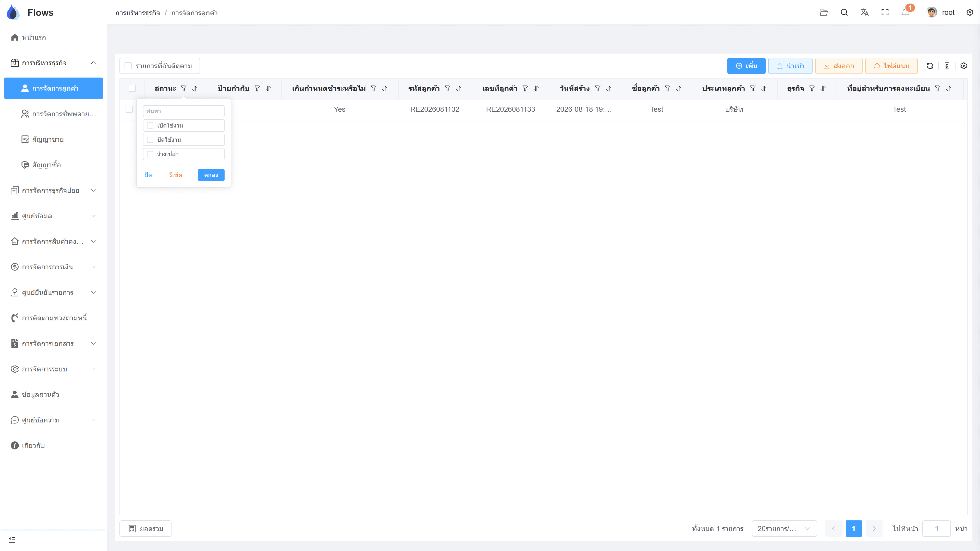Expand การจัดการการเงิน menu
Viewport: 980px width, 551px height.
click(x=53, y=267)
